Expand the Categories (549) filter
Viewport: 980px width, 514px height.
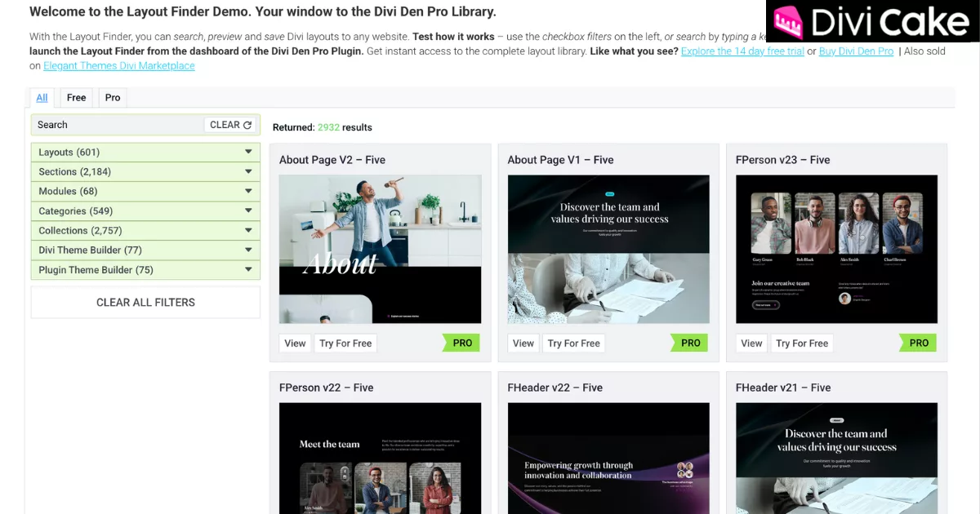(145, 211)
